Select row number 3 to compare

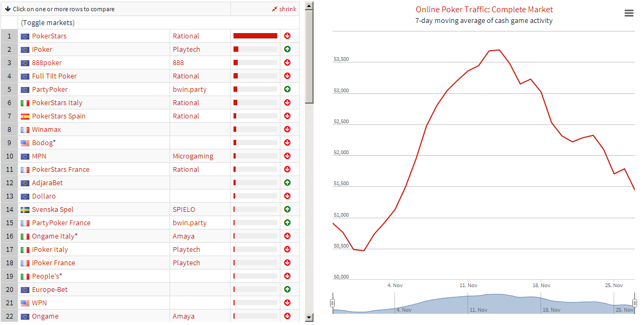coord(9,62)
